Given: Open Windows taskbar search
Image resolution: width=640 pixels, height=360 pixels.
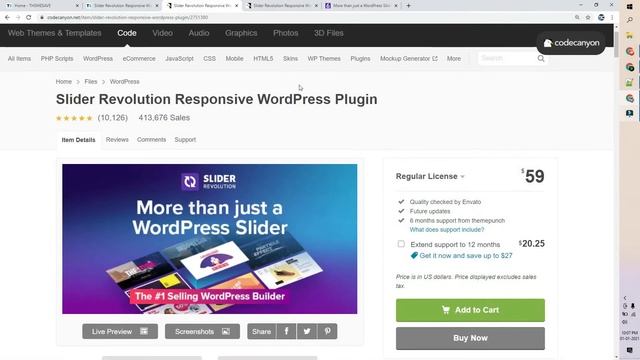Looking at the screenshot, I should point(629,20).
